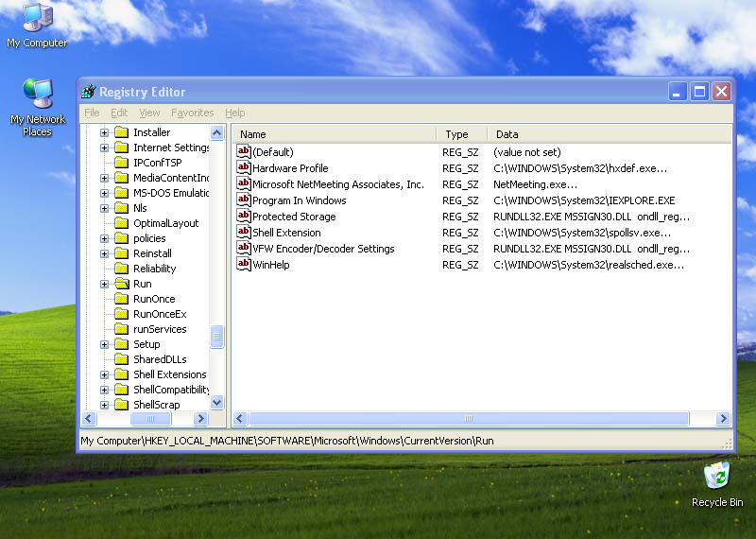Image resolution: width=756 pixels, height=539 pixels.
Task: Expand the Setup key
Action: [x=104, y=344]
